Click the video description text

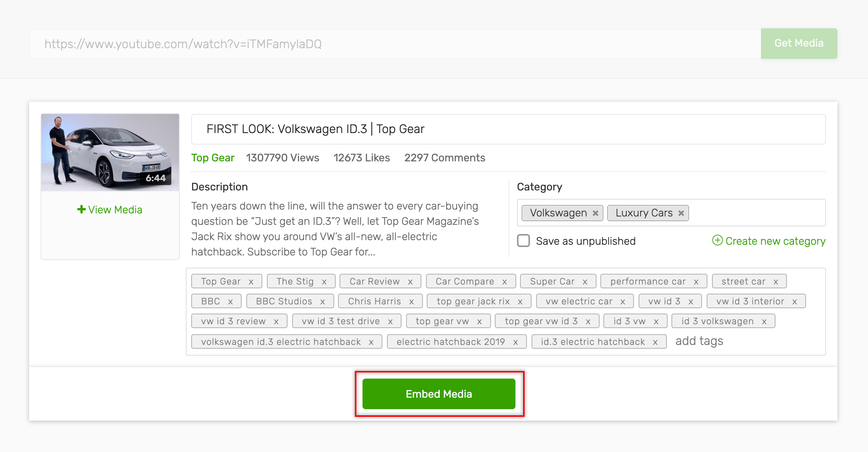coord(335,229)
